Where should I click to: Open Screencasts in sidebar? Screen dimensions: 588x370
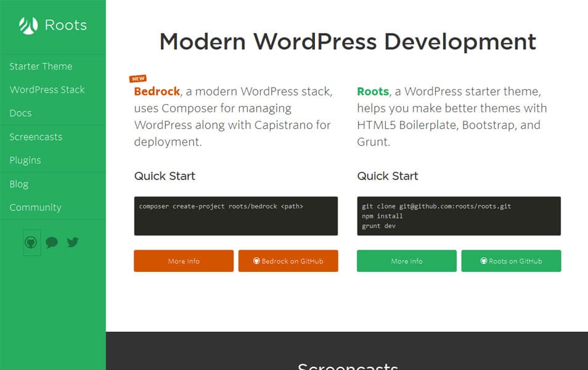[36, 137]
